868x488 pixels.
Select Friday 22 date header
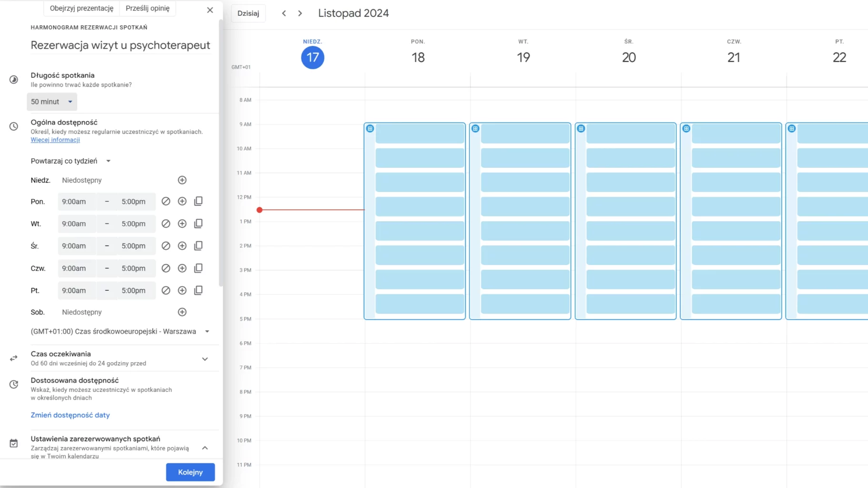point(839,57)
